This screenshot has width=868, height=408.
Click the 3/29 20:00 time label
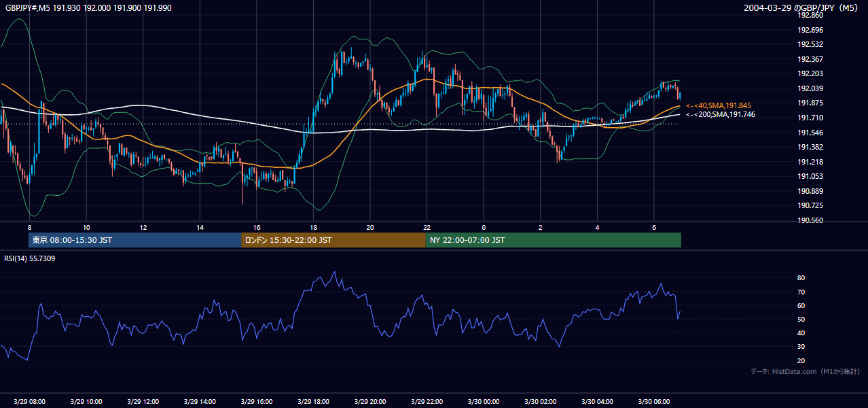point(370,402)
